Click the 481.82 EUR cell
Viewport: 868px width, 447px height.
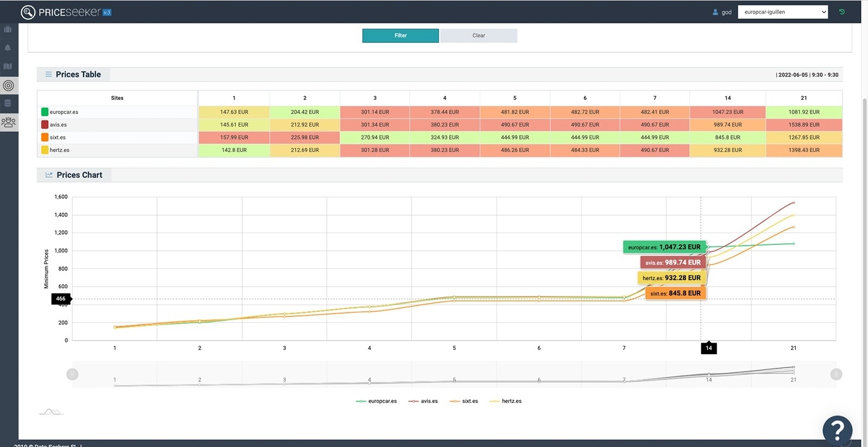(x=515, y=112)
